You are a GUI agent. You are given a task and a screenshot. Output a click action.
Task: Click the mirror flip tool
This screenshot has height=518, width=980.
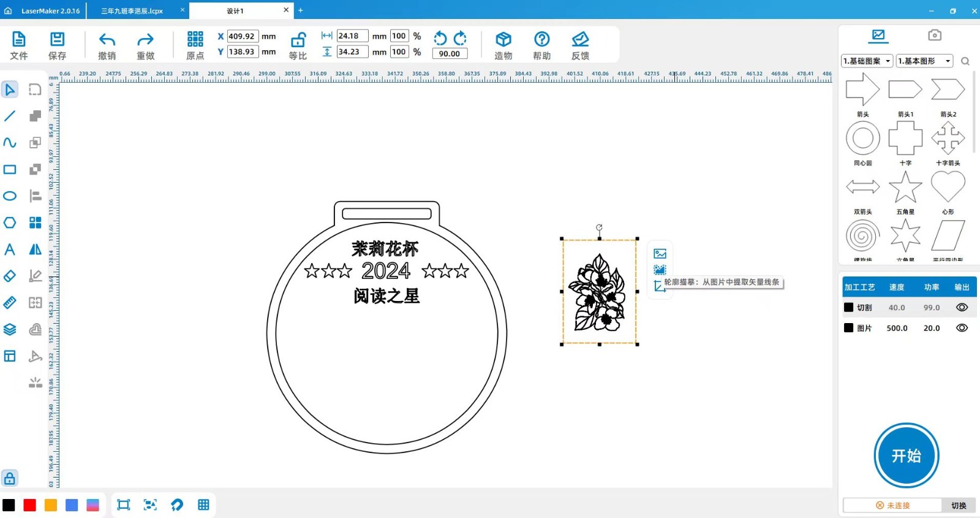tap(36, 249)
